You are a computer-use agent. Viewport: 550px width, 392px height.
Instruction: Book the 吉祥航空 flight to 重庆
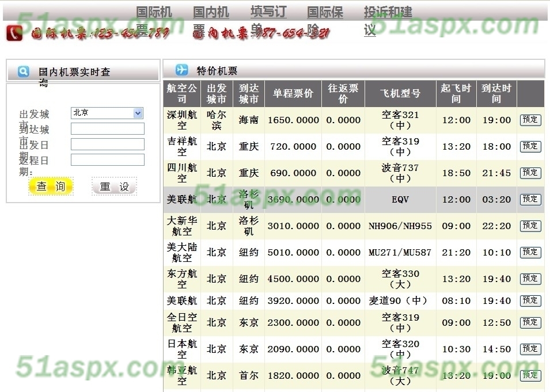(x=530, y=146)
